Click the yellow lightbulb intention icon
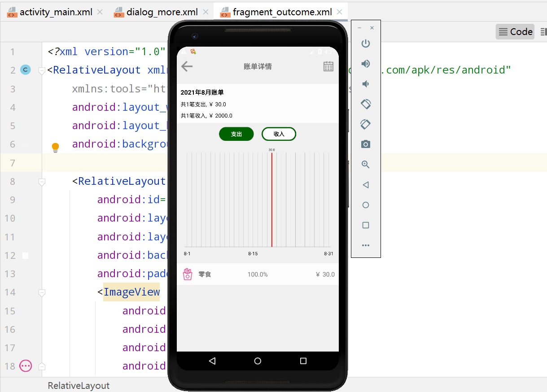The image size is (547, 392). [55, 148]
